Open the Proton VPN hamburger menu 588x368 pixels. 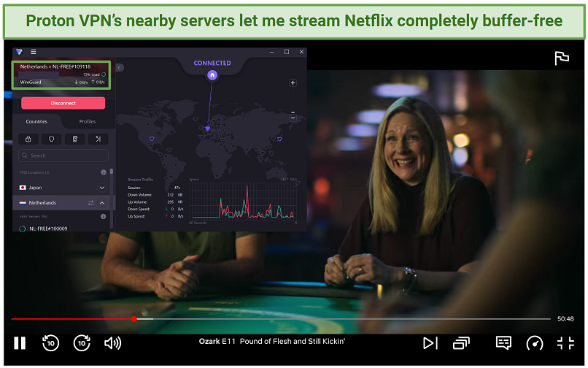pyautogui.click(x=34, y=52)
